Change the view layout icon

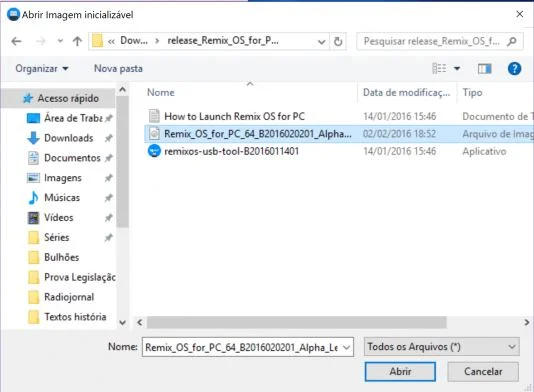tap(439, 68)
